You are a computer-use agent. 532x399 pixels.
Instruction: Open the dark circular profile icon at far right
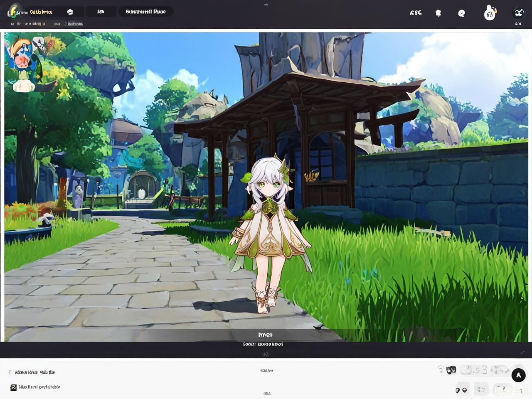518,12
